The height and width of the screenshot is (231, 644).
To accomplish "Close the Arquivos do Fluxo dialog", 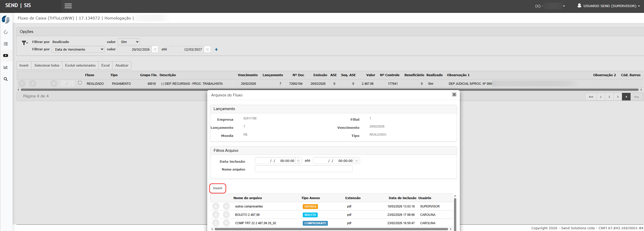I will coord(454,95).
